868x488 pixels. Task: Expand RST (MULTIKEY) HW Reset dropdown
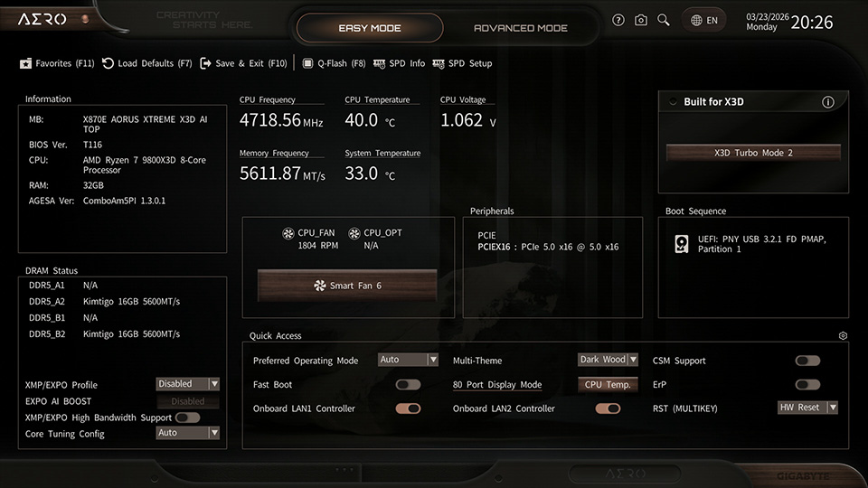(807, 408)
